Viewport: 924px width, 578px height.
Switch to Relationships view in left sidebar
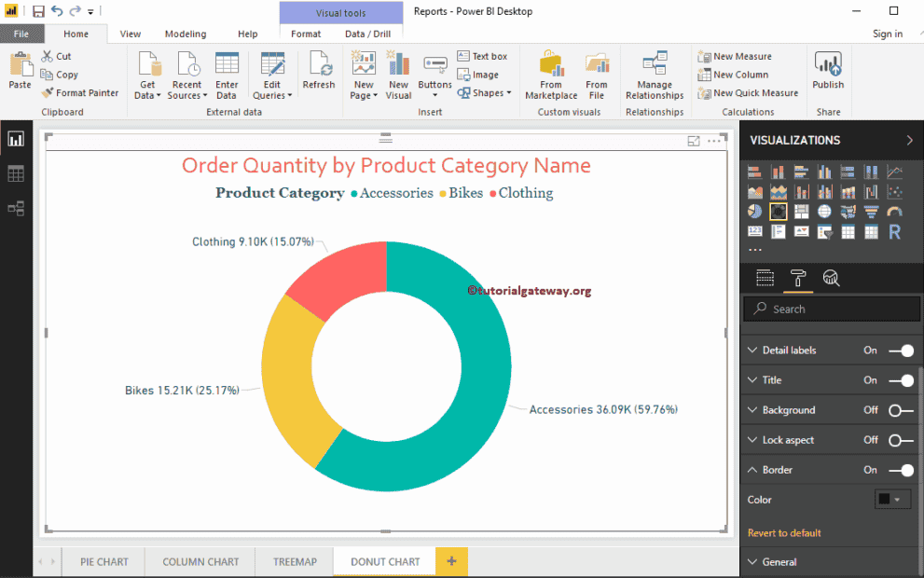tap(15, 208)
